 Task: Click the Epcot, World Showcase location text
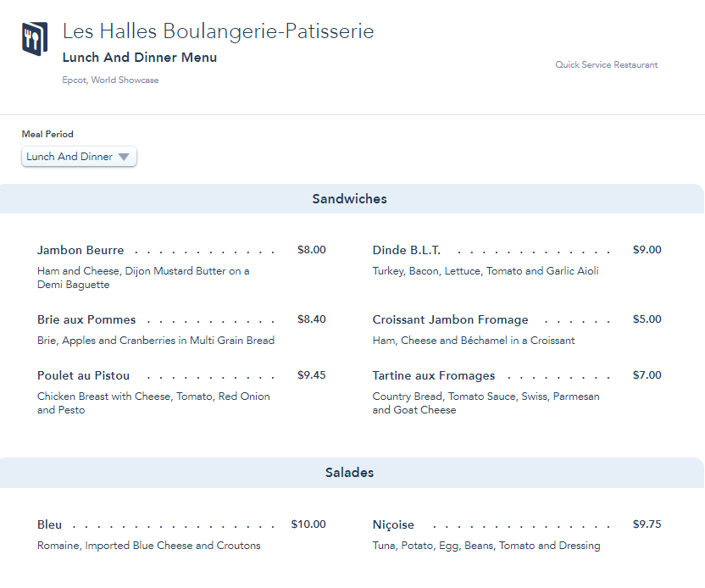(x=110, y=80)
